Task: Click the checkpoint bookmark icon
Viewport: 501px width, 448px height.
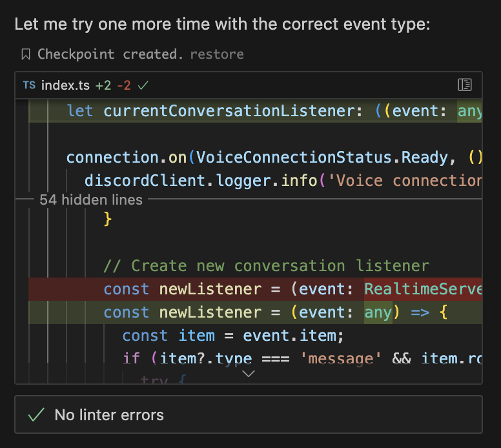Action: pyautogui.click(x=26, y=54)
